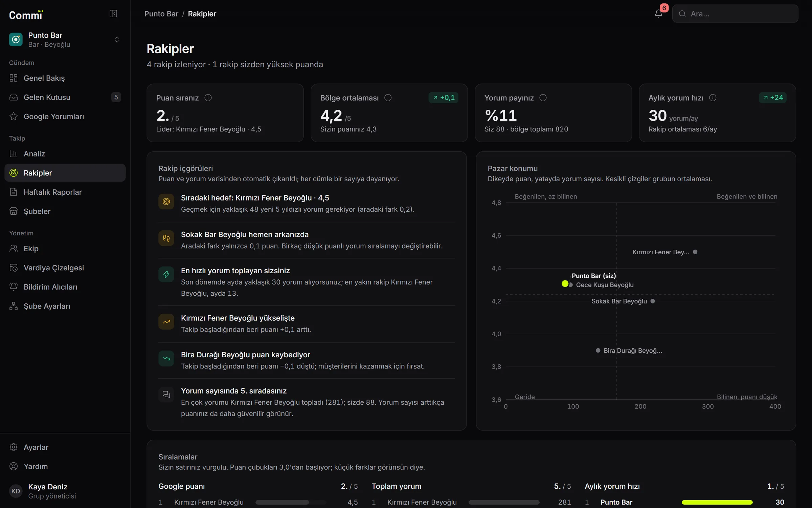Click the Punto Bar monthly speed bar
This screenshot has height=508, width=812.
(717, 502)
